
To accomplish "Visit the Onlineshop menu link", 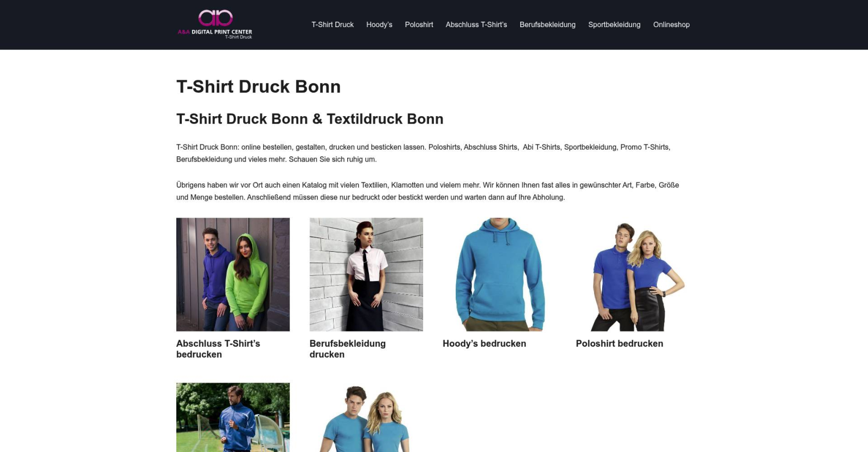I will (671, 24).
